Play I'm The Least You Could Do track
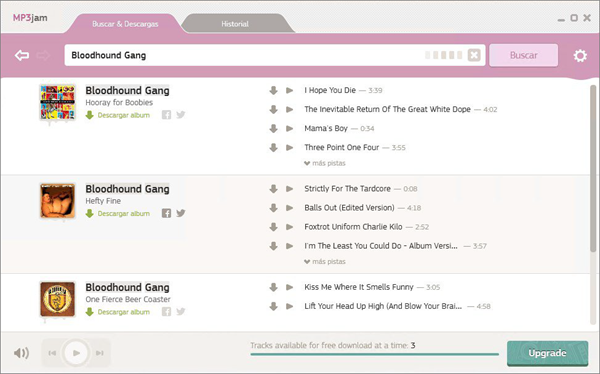This screenshot has width=600, height=374. pyautogui.click(x=290, y=246)
